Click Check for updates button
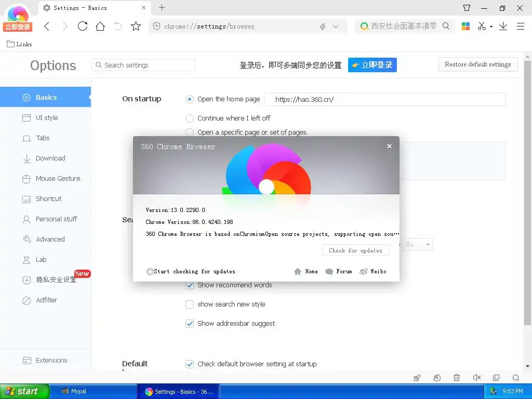 click(x=355, y=250)
